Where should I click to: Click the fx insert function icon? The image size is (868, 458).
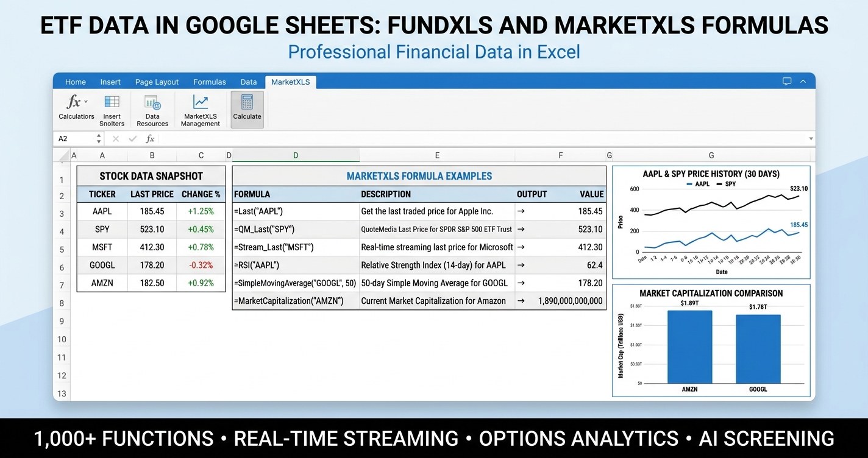coord(150,139)
